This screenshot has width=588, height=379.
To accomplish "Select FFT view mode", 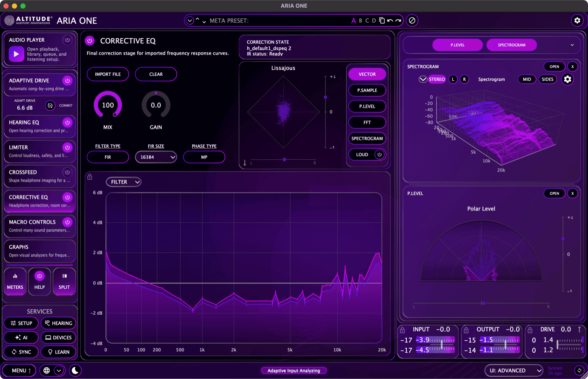I will 367,123.
